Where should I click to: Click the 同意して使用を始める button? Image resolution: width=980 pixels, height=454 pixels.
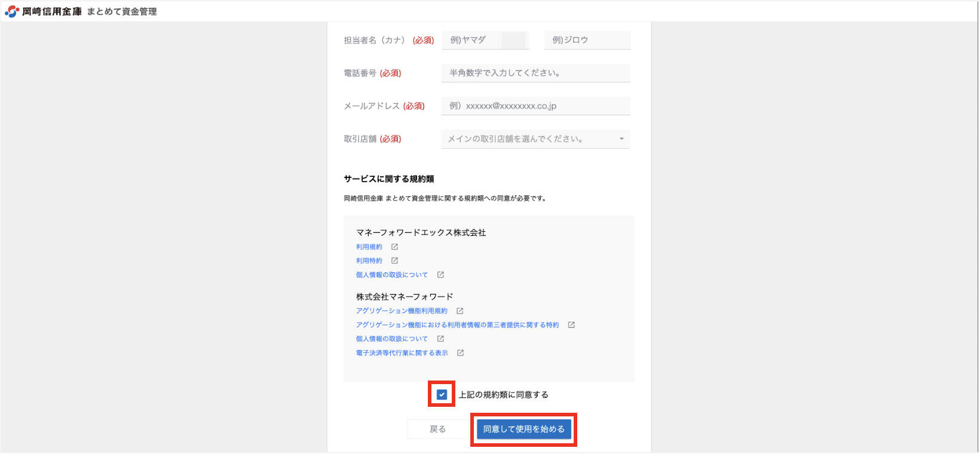point(524,429)
